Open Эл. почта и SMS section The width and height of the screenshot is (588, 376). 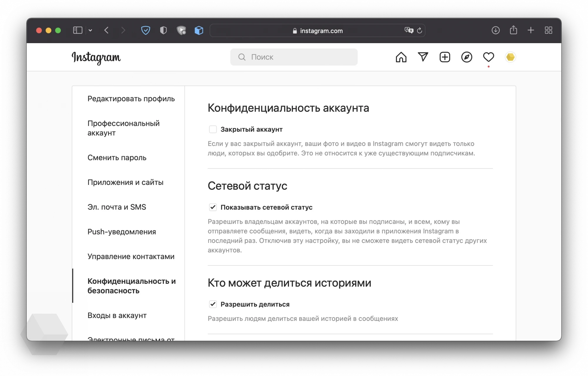[x=117, y=207]
